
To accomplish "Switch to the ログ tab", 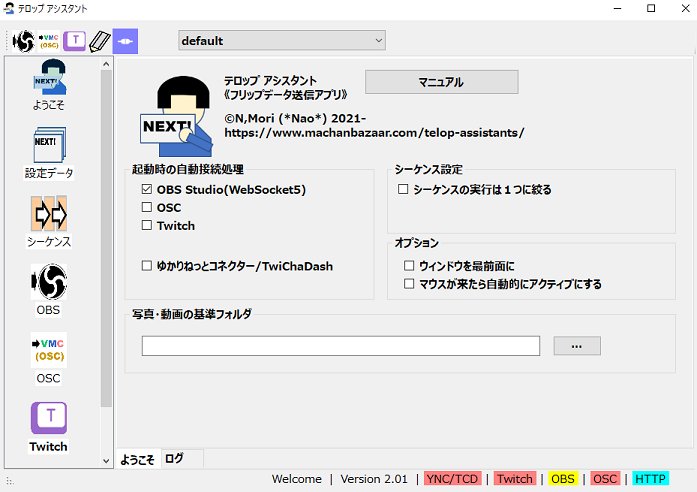I will pyautogui.click(x=174, y=459).
